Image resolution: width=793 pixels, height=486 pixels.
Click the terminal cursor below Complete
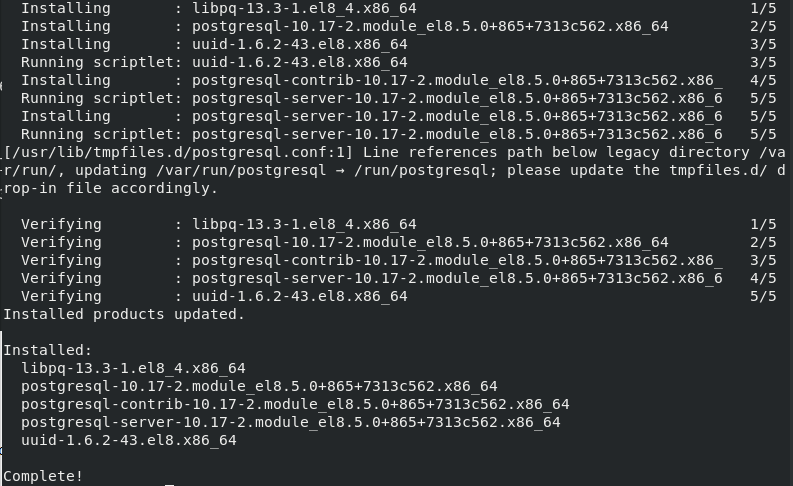(169, 484)
